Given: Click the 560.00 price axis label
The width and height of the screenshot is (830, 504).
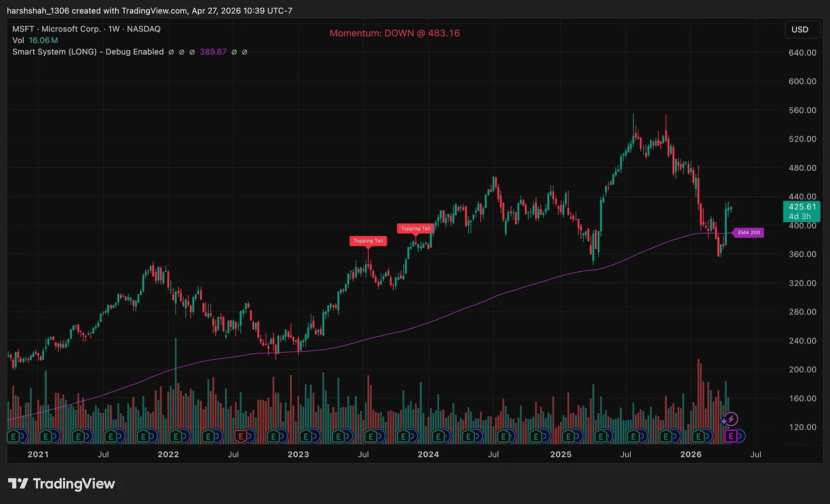Looking at the screenshot, I should [x=803, y=110].
